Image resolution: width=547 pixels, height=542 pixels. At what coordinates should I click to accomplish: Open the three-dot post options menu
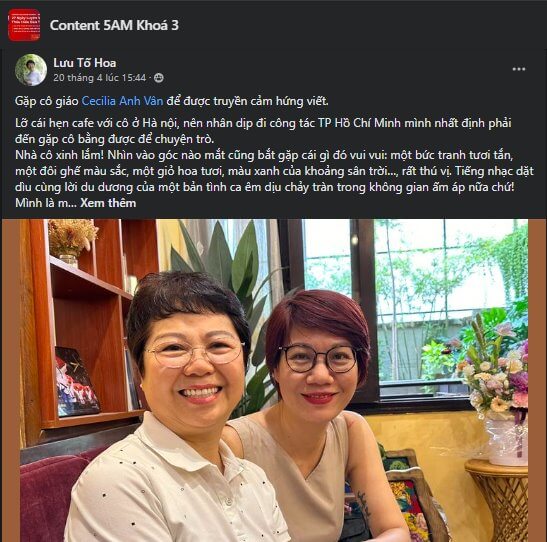point(519,69)
